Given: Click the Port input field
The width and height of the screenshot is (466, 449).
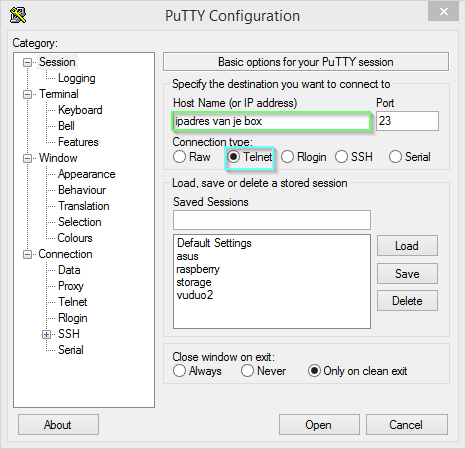Looking at the screenshot, I should 407,121.
